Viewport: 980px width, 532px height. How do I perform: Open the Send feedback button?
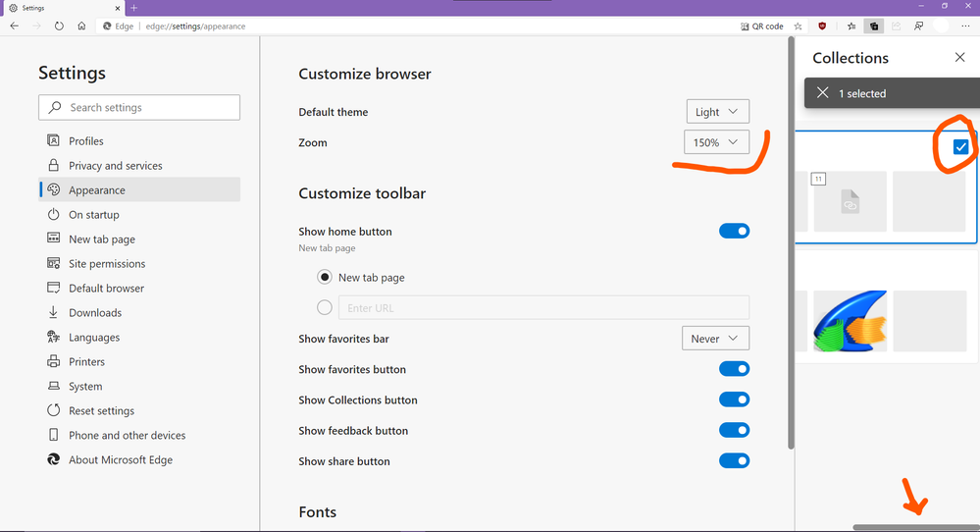(919, 27)
